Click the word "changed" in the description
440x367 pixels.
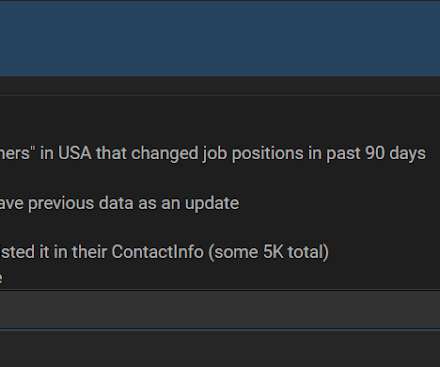coord(165,154)
